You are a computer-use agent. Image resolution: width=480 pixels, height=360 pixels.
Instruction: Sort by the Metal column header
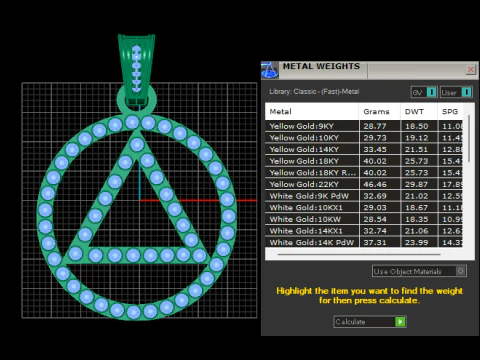312,111
